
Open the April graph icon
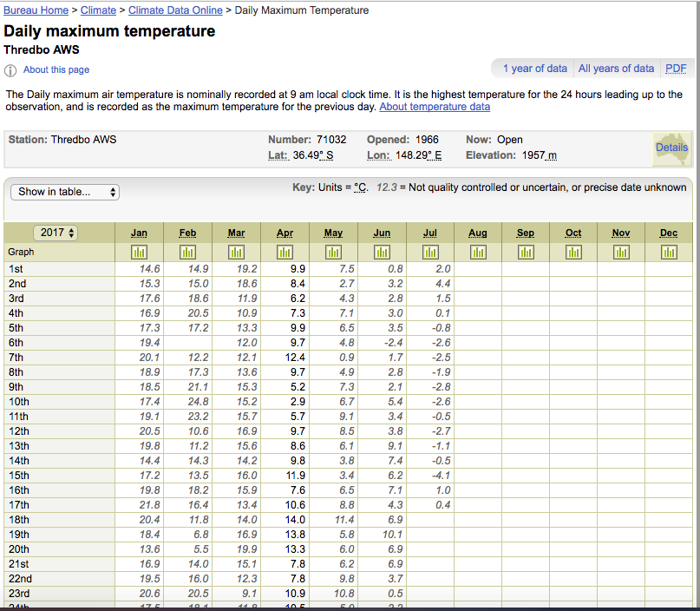click(x=285, y=252)
